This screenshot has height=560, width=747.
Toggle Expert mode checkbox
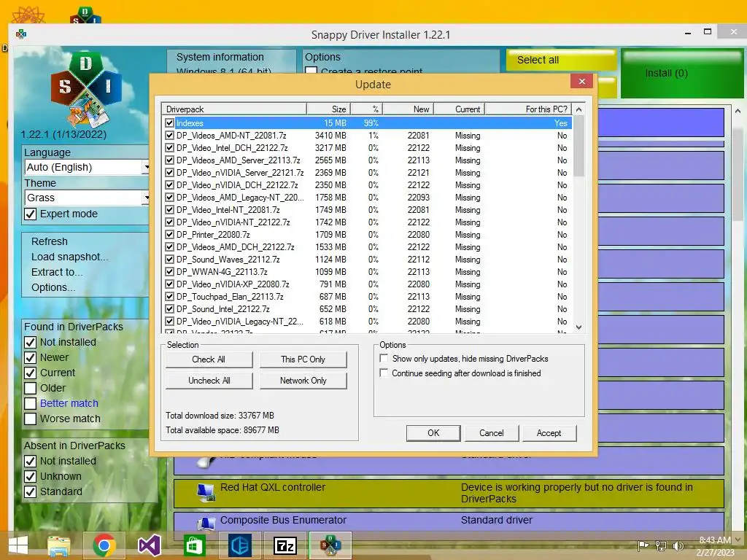(x=31, y=214)
